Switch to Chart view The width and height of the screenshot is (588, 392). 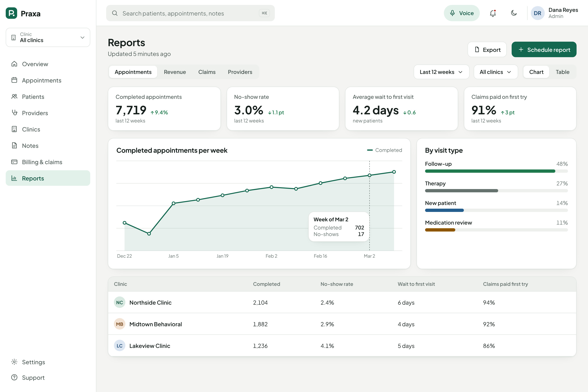(x=536, y=72)
